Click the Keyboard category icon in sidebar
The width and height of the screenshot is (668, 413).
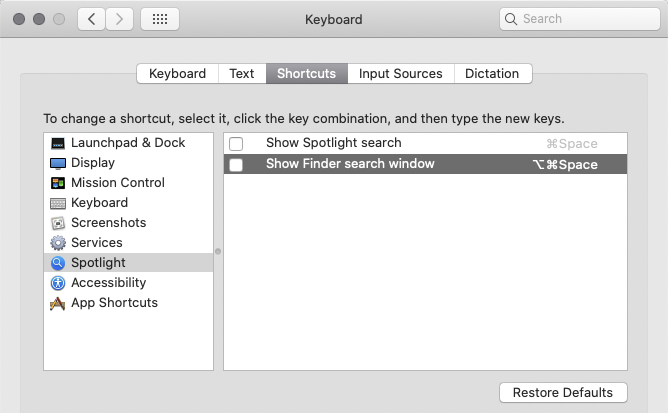pos(58,203)
